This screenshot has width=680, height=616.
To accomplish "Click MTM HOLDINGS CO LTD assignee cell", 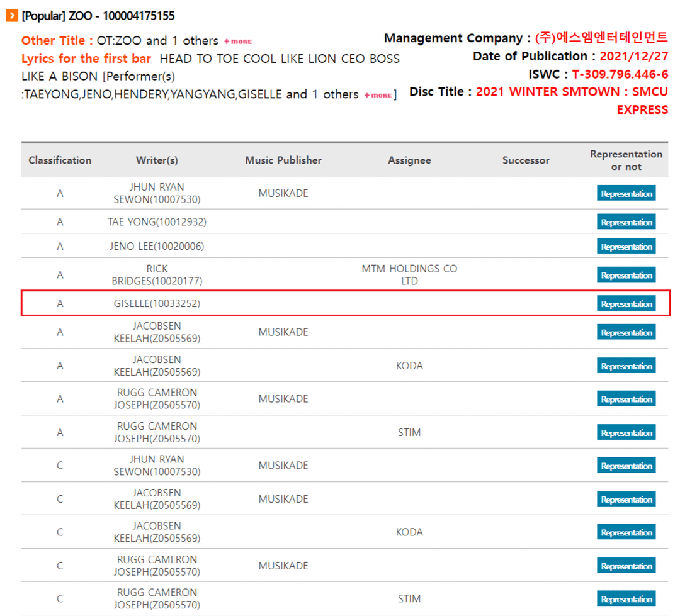I will pyautogui.click(x=409, y=275).
